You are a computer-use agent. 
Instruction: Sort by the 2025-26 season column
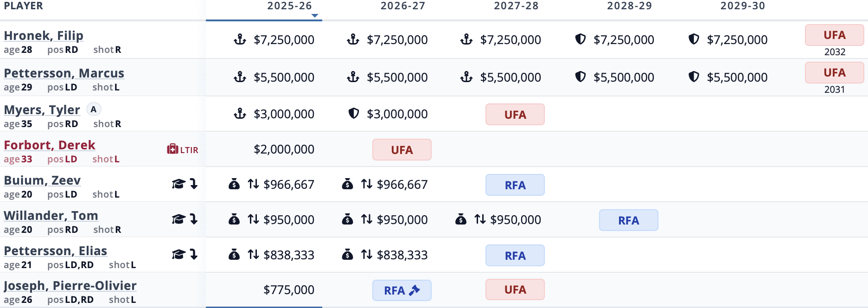click(289, 6)
